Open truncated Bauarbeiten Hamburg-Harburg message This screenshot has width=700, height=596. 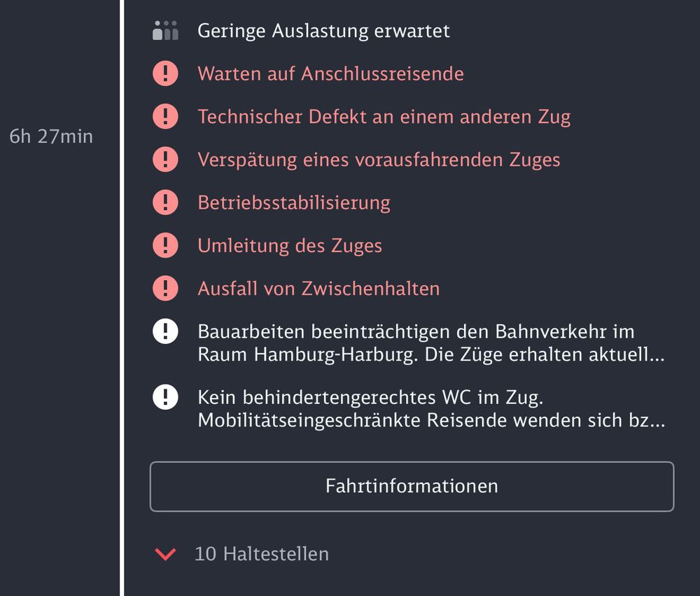pos(430,342)
